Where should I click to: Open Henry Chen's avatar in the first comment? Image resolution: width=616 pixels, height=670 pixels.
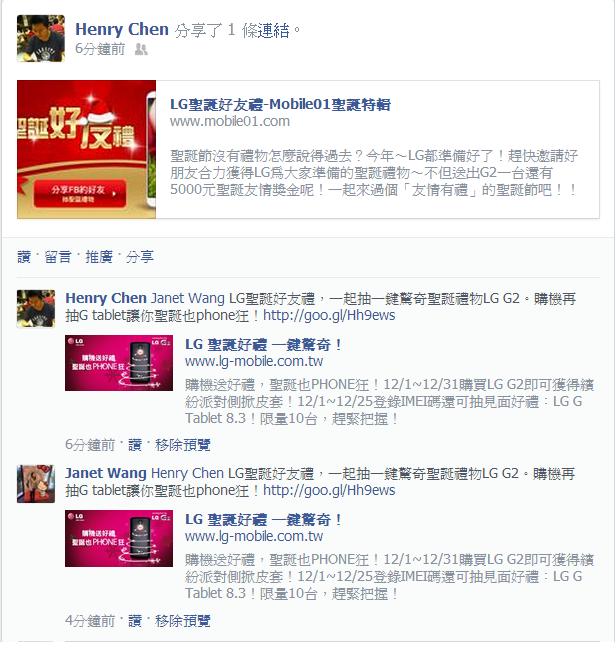pyautogui.click(x=36, y=309)
